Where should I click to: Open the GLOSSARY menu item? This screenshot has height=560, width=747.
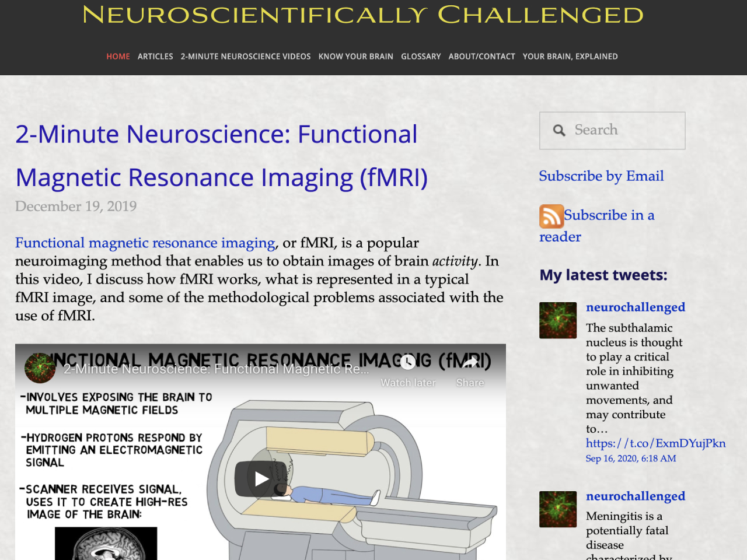(x=421, y=57)
